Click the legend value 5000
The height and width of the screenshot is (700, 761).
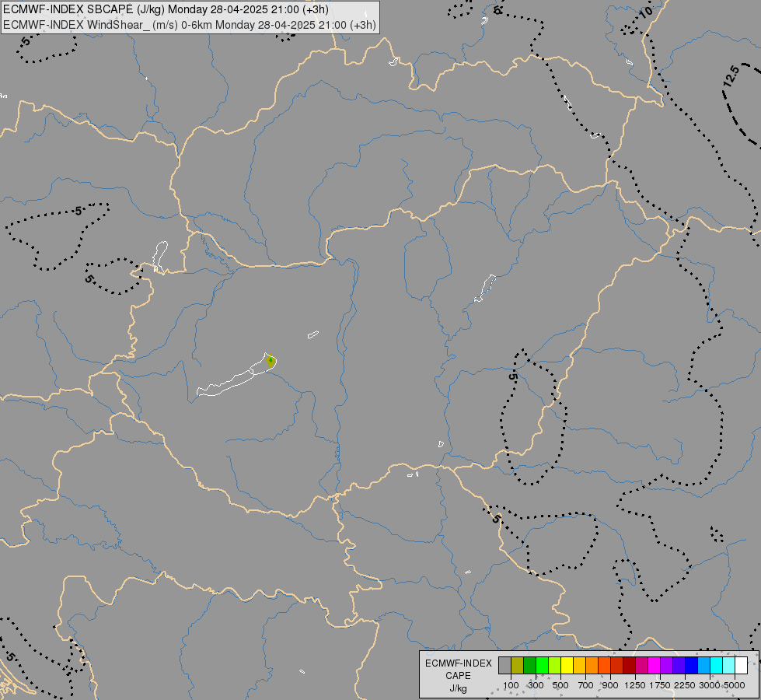click(735, 685)
